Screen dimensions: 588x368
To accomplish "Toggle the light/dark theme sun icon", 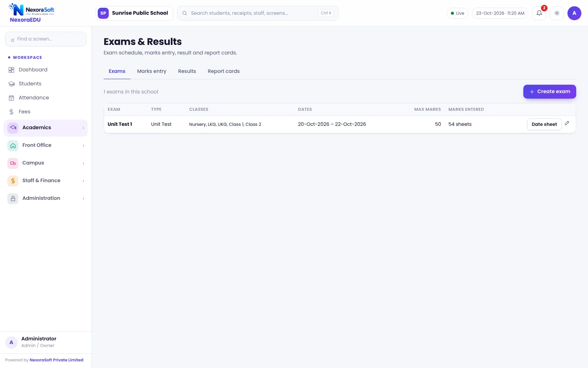I will pos(557,13).
